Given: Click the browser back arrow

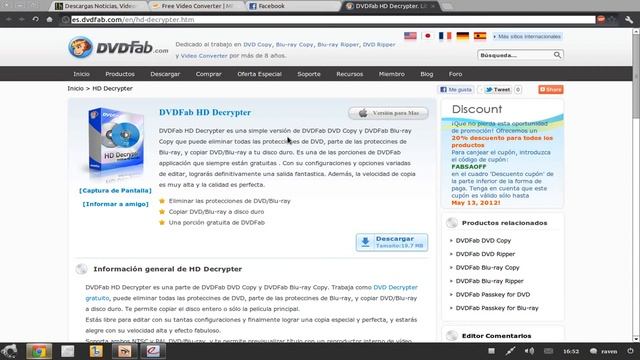Looking at the screenshot, I should tap(9, 19).
